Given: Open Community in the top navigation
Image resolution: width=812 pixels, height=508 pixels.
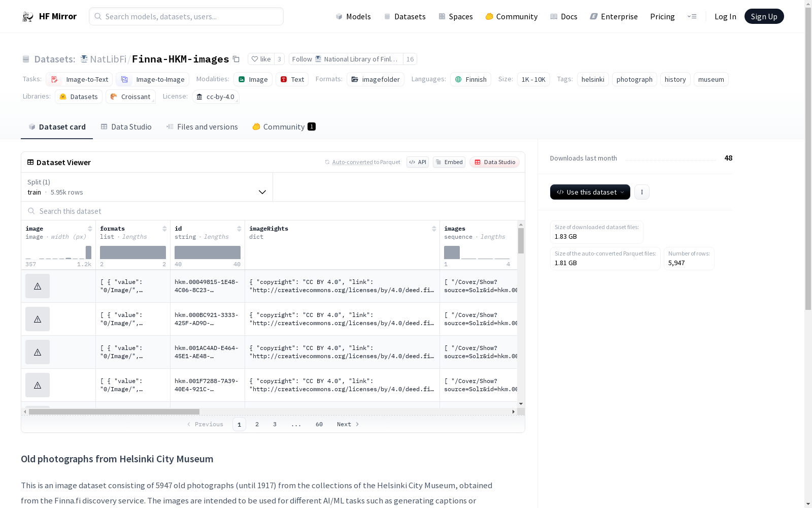Looking at the screenshot, I should [512, 16].
